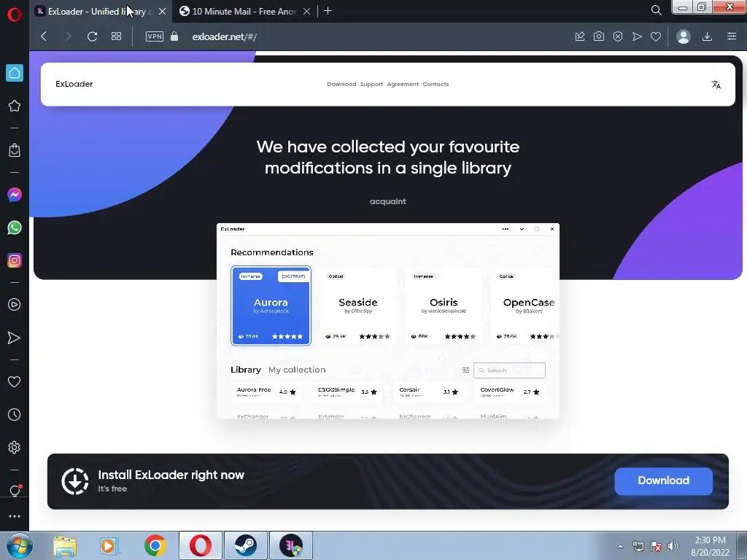Add page to bookmarks heart in toolbar
The width and height of the screenshot is (747, 560).
point(656,36)
